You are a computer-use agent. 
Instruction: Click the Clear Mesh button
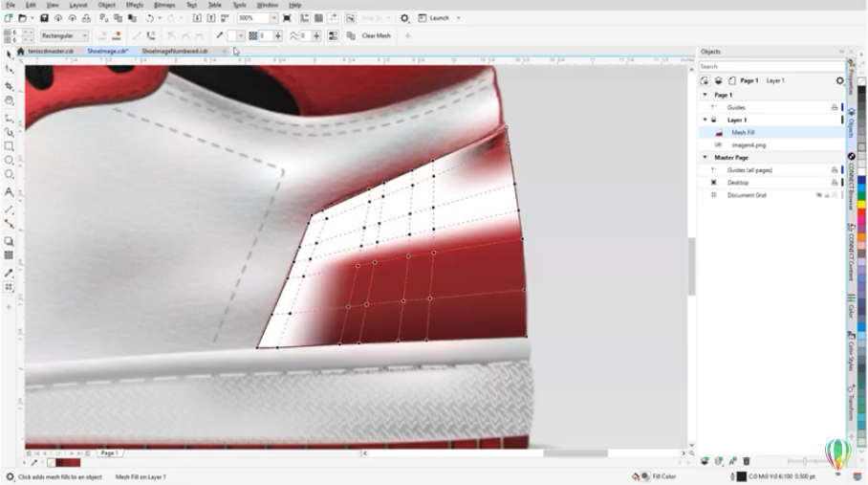click(x=376, y=35)
